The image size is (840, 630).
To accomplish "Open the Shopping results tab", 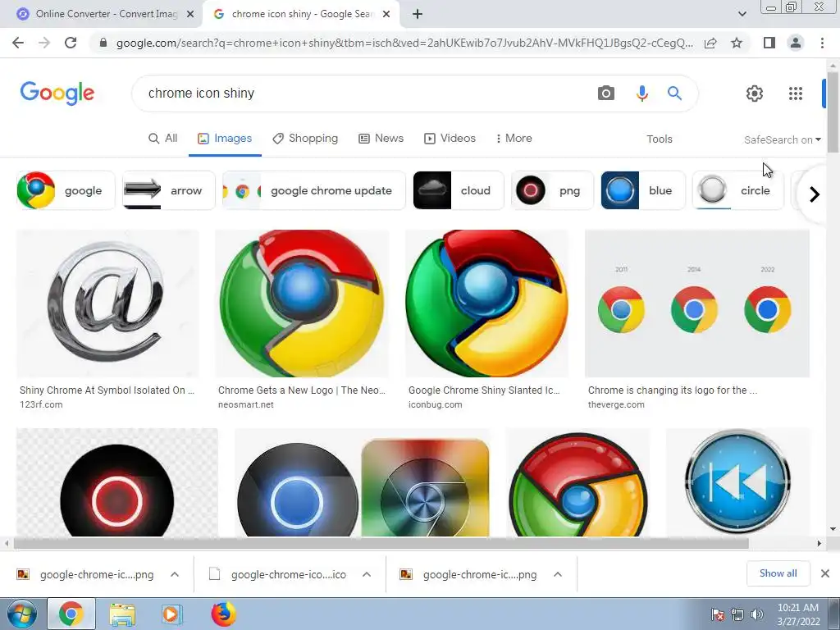I will click(x=305, y=138).
